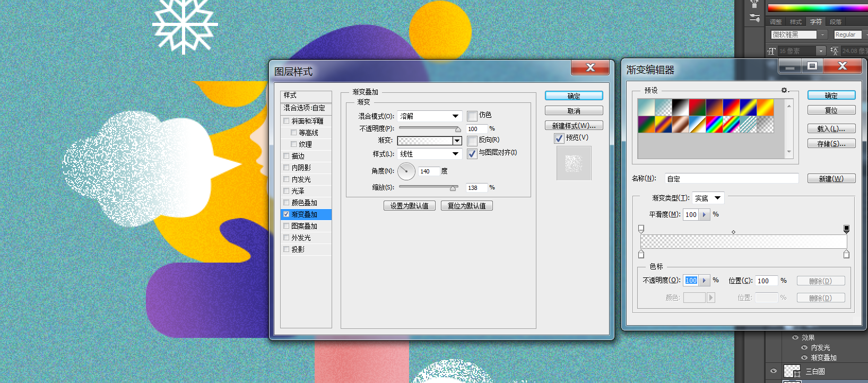Open the gradient presets gear menu
Viewport: 868px width, 383px height.
click(x=785, y=90)
